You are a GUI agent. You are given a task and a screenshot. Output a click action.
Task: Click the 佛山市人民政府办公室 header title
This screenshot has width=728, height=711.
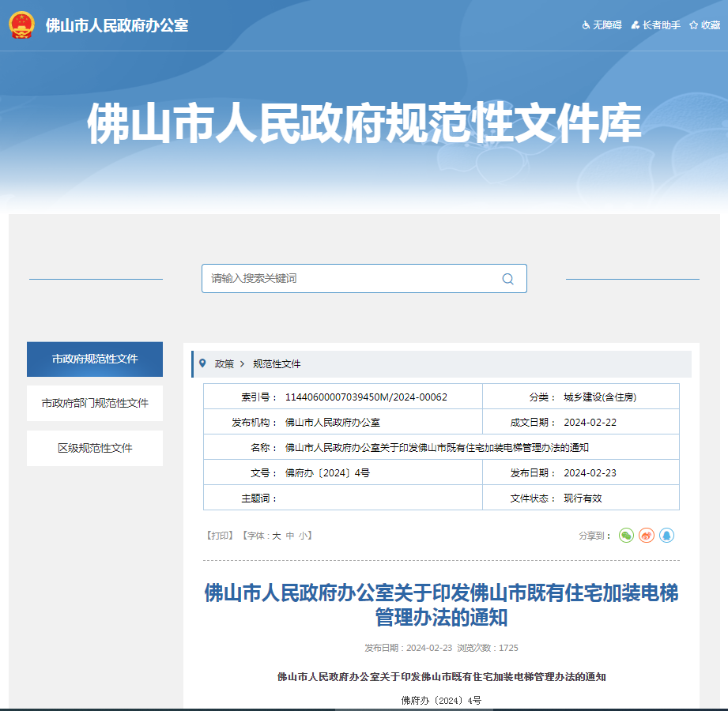click(x=117, y=25)
